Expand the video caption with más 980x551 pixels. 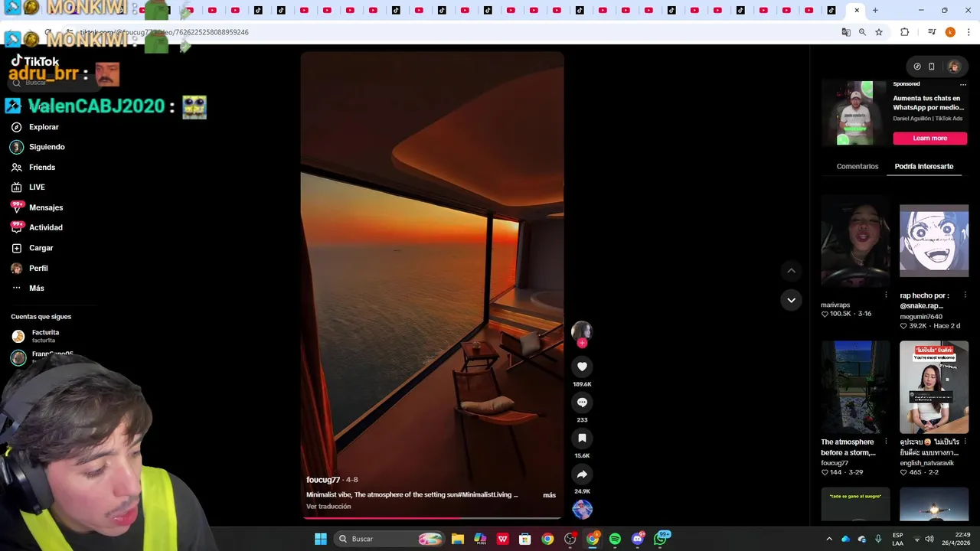(549, 495)
